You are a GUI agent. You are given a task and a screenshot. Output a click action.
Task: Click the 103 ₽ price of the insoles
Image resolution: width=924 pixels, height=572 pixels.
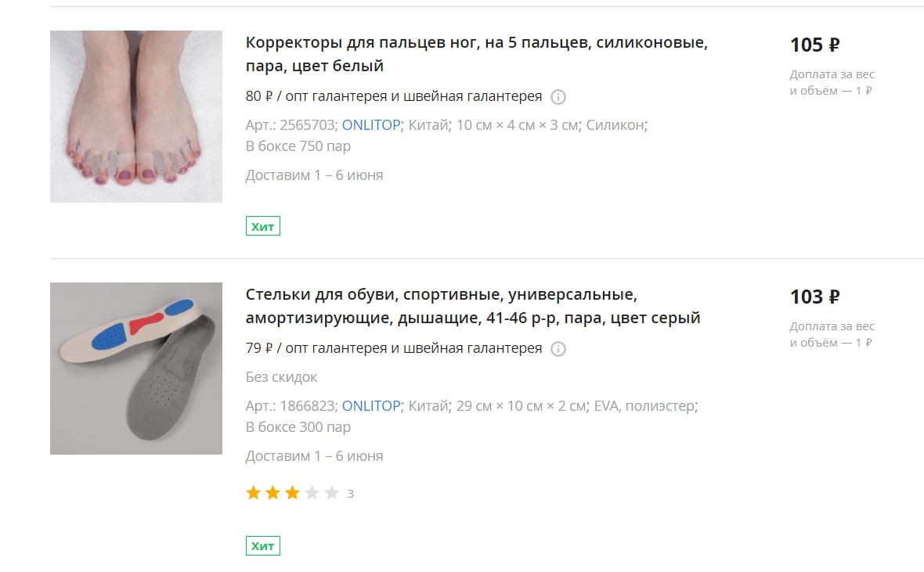coord(814,297)
